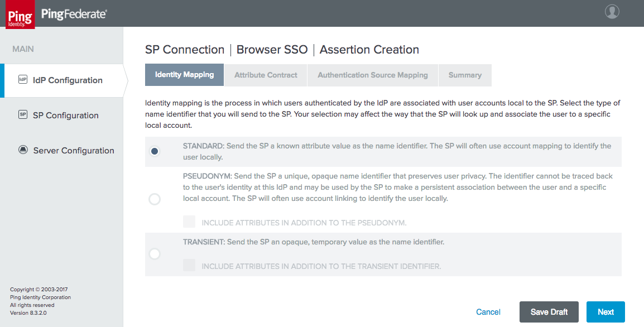Click the IdP Configuration sidebar icon
This screenshot has height=327, width=644.
coord(23,80)
